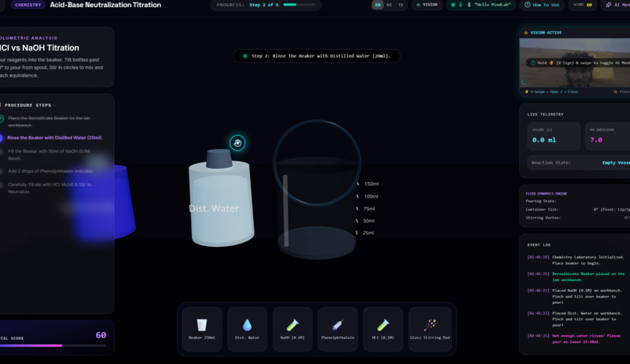
Task: Click the SCORE 60 indicator in header
Action: click(x=582, y=5)
